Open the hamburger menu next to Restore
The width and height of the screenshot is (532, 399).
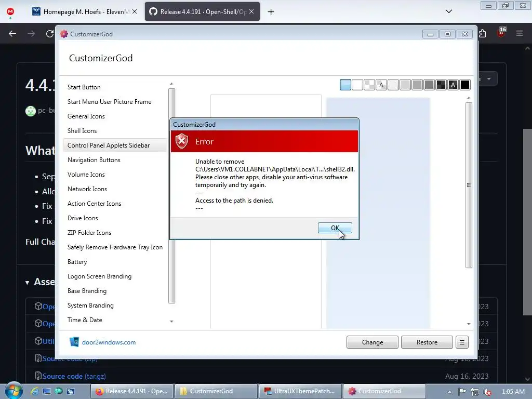point(462,342)
